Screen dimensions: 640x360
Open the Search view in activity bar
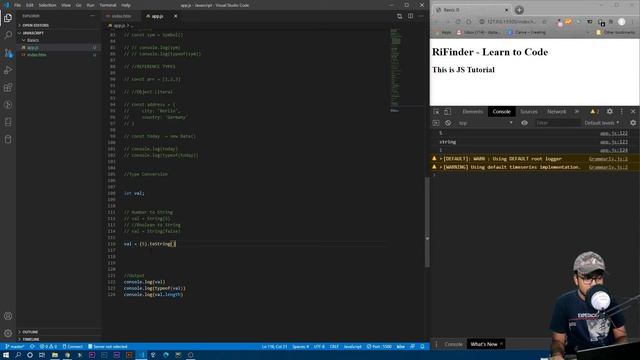(x=8, y=35)
